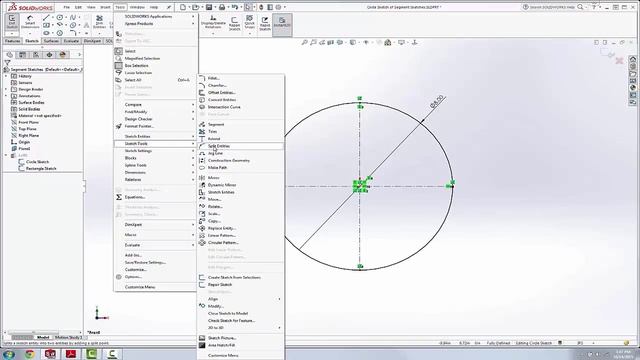This screenshot has height=360, width=640.
Task: Open the ConfigurationManager tab icon
Action: coord(36,55)
